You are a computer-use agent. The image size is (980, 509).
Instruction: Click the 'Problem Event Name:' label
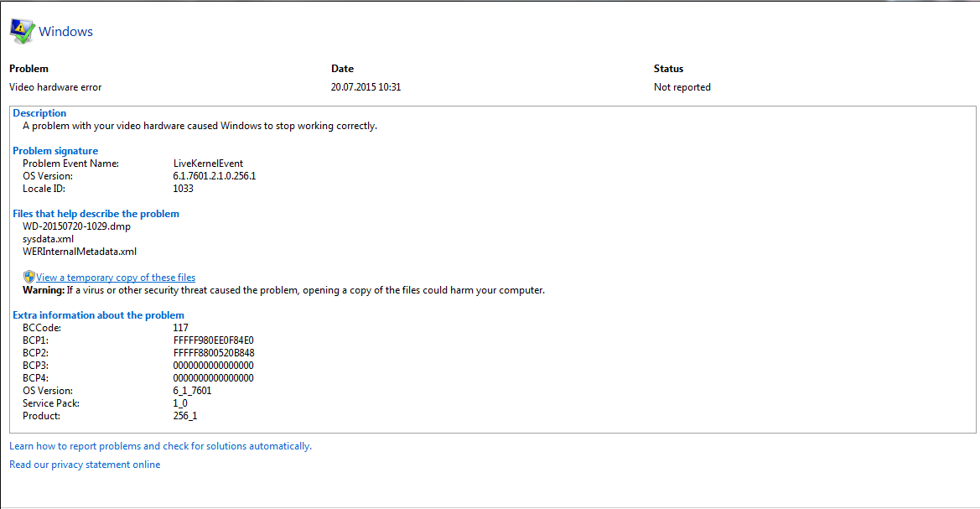pyautogui.click(x=70, y=164)
